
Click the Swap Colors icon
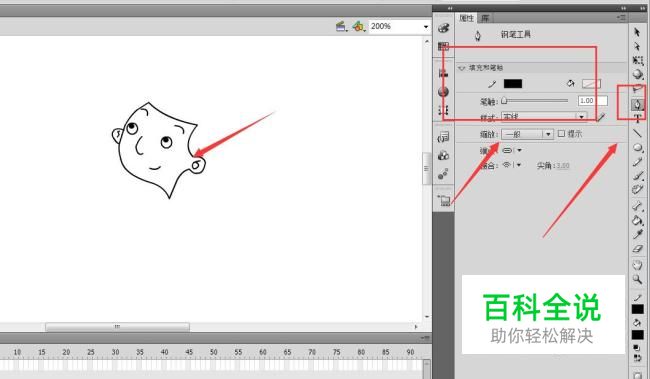[x=637, y=357]
